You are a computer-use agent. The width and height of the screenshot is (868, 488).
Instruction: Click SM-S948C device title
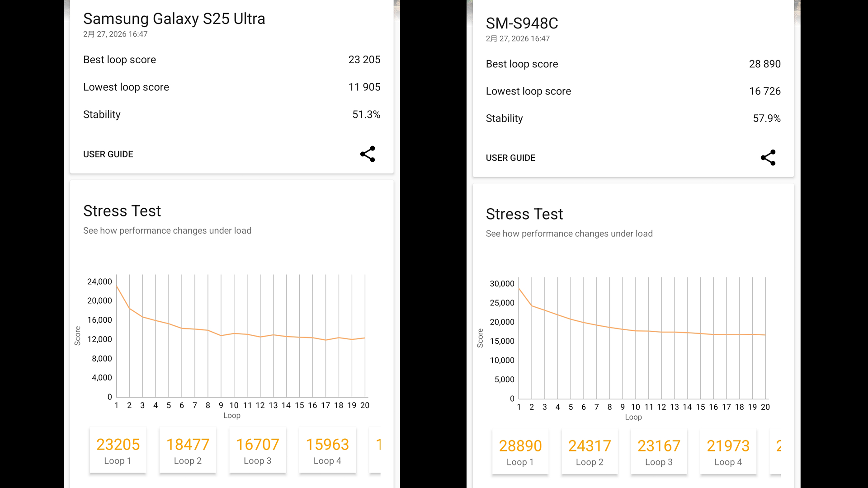tap(522, 23)
